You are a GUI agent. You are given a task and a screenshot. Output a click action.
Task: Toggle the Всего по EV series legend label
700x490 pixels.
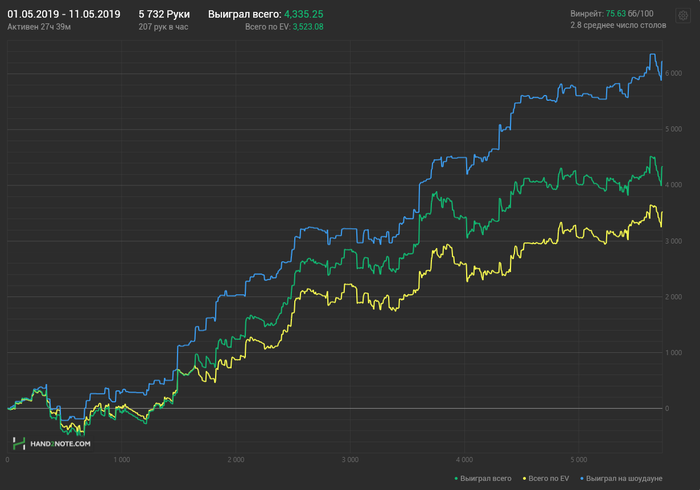549,478
